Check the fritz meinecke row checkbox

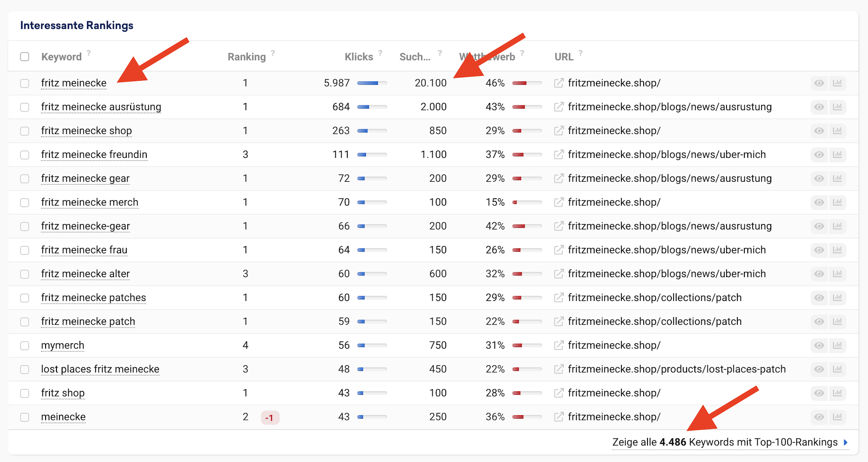pos(25,83)
